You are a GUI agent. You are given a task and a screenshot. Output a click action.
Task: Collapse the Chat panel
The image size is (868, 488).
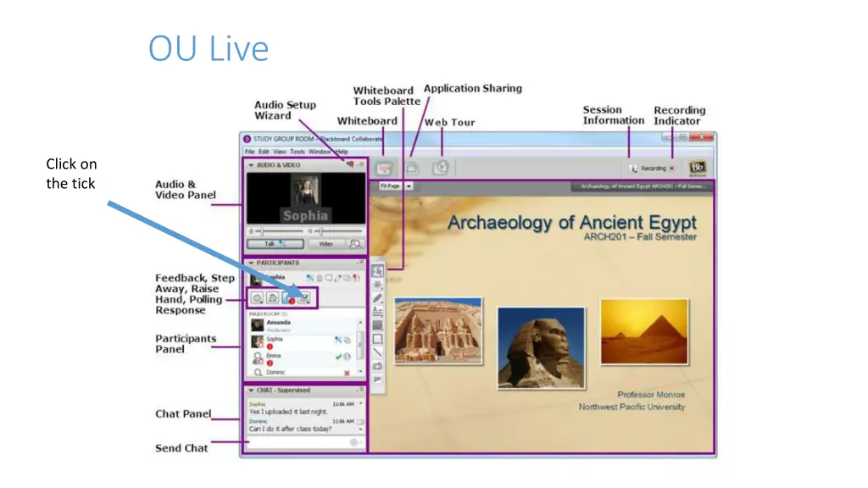click(x=251, y=390)
